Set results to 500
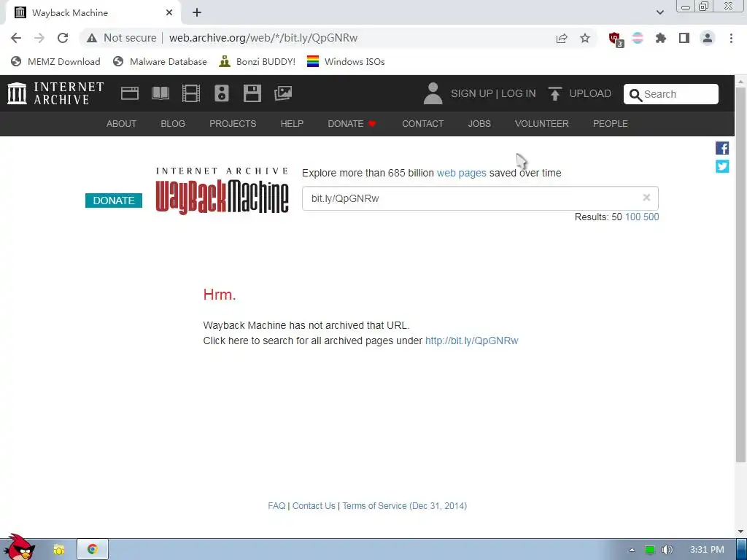This screenshot has width=747, height=560. coord(651,217)
